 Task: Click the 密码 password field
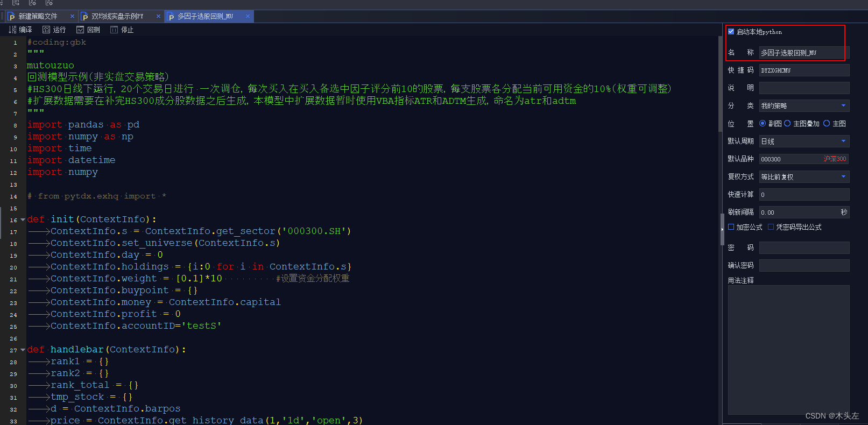(804, 247)
